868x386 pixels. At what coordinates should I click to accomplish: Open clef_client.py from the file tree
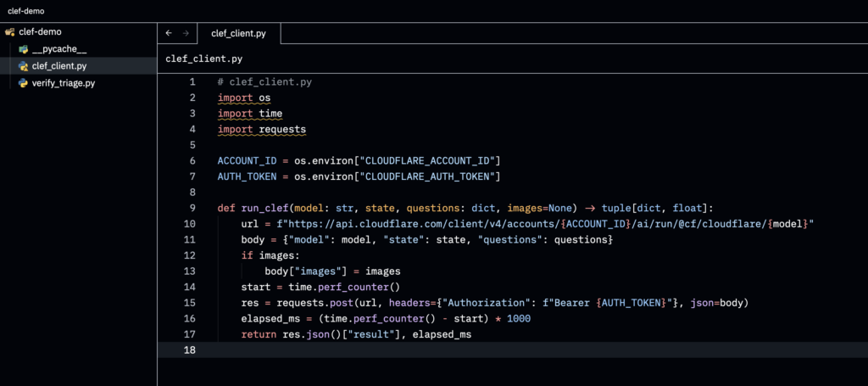click(59, 66)
